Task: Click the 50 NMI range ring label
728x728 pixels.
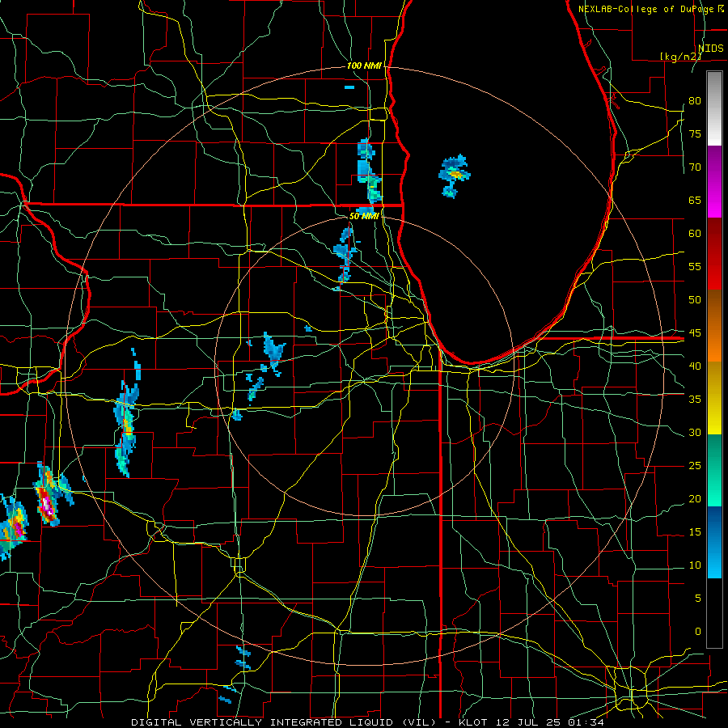Action: click(365, 216)
